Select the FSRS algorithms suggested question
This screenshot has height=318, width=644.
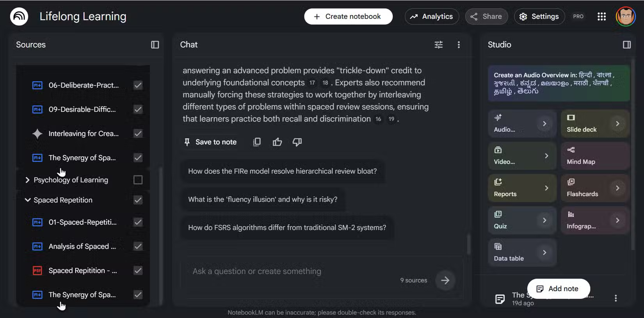[x=287, y=227]
